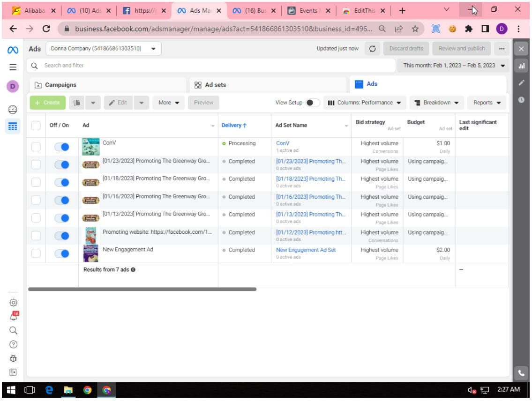The height and width of the screenshot is (401, 532).
Task: Toggle the [01/18/2023] Promoting ad switch
Action: point(62,182)
